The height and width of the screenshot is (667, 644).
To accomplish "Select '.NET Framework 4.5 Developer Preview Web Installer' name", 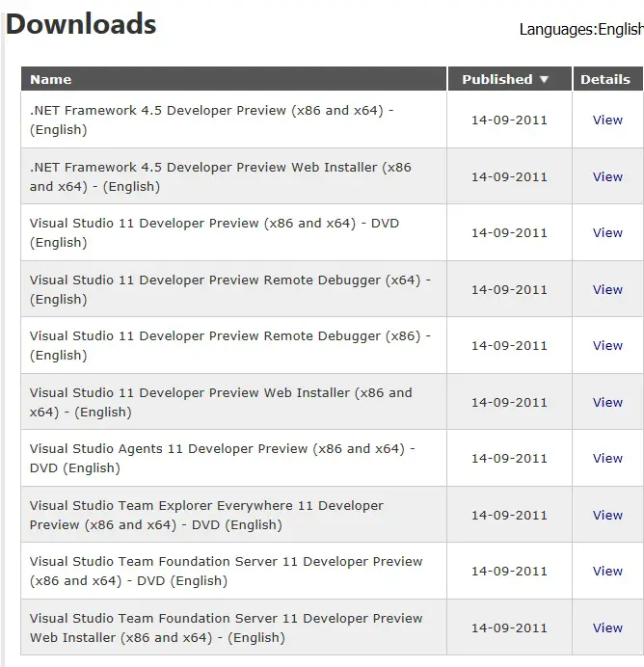I will click(x=221, y=177).
